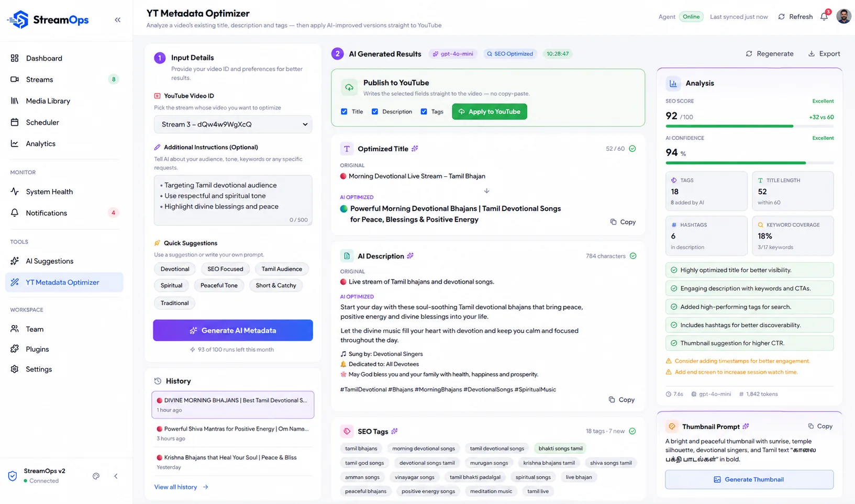Click the History clock icon

point(158,381)
